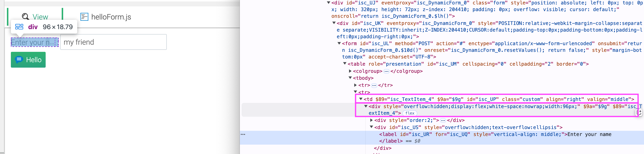
Task: Click ellipsis badge inside collapsed tr
Action: [374, 85]
